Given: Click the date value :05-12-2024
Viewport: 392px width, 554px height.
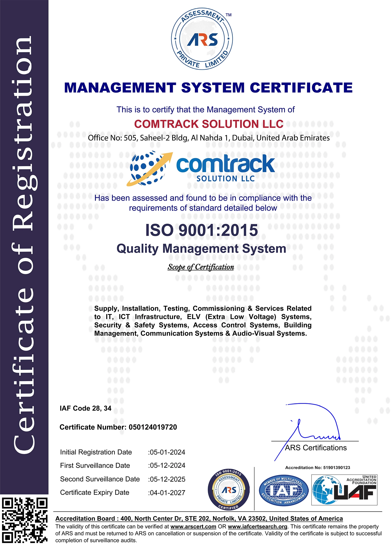Looking at the screenshot, I should pos(167,465).
